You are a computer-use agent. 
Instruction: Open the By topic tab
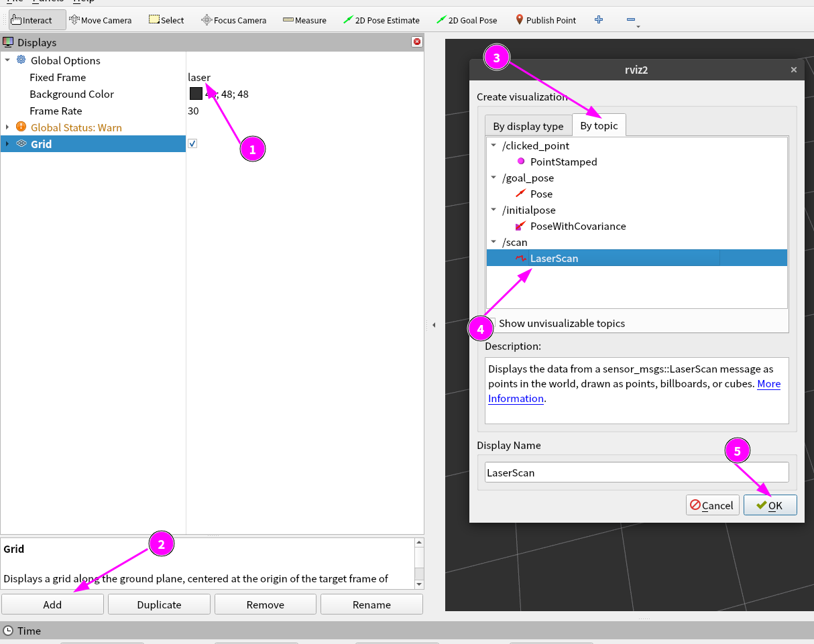point(599,125)
